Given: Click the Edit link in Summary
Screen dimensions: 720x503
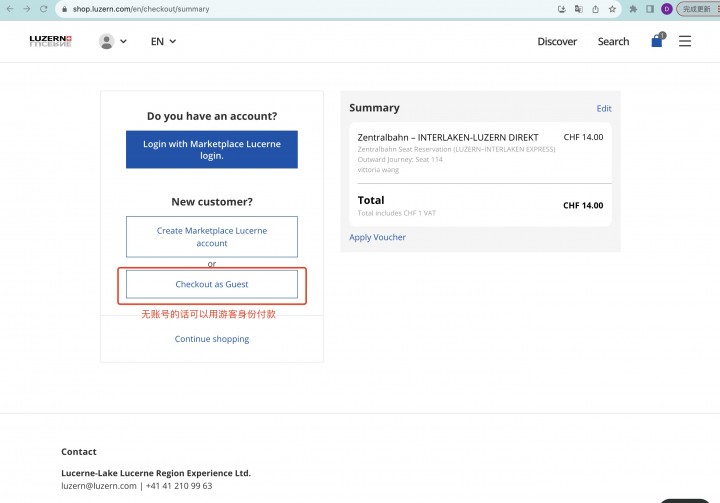Looking at the screenshot, I should (604, 108).
